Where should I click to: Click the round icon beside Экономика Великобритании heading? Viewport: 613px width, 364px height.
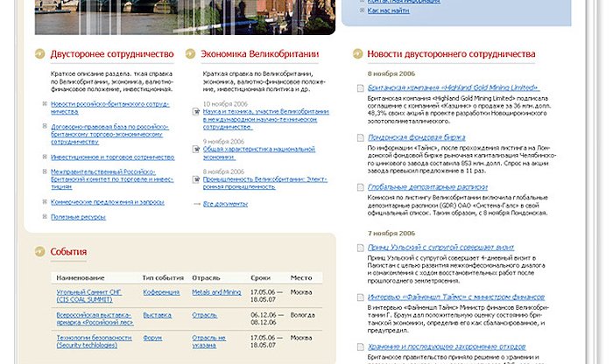coord(190,53)
